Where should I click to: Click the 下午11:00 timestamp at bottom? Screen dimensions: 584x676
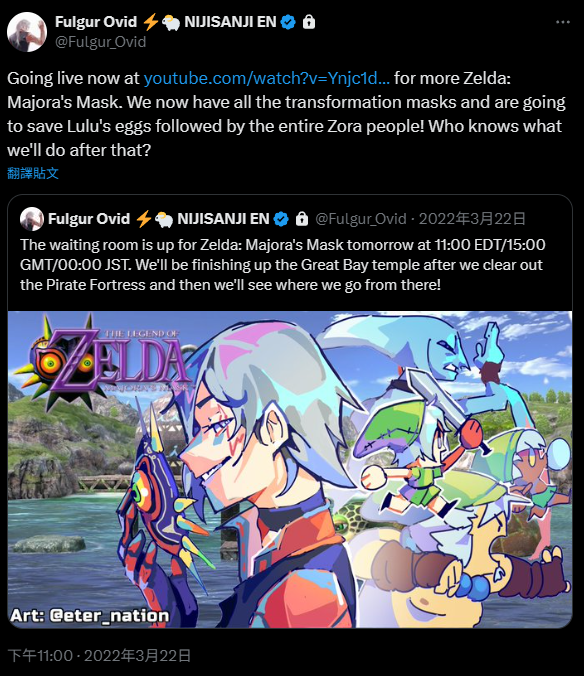pos(40,656)
